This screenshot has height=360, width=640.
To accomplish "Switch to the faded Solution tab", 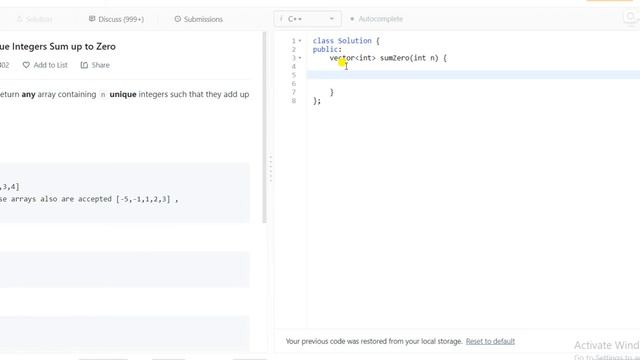I will [35, 19].
